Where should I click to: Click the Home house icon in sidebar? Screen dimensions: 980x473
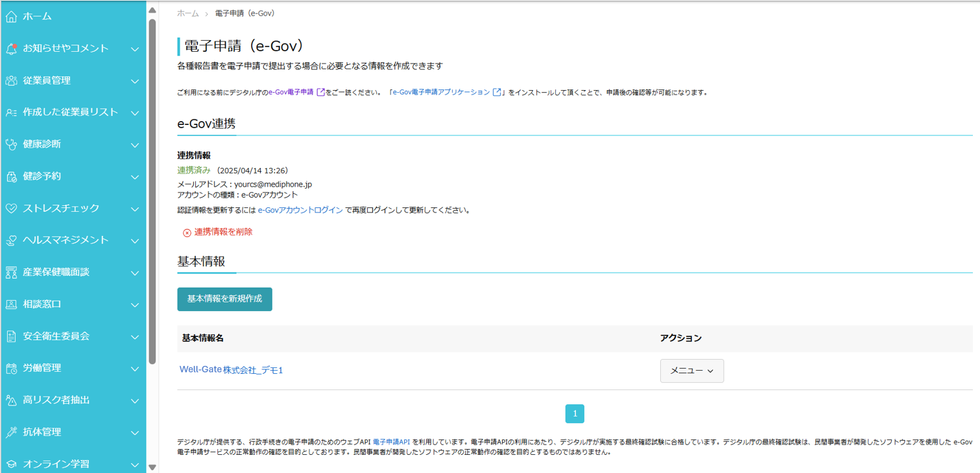point(11,17)
